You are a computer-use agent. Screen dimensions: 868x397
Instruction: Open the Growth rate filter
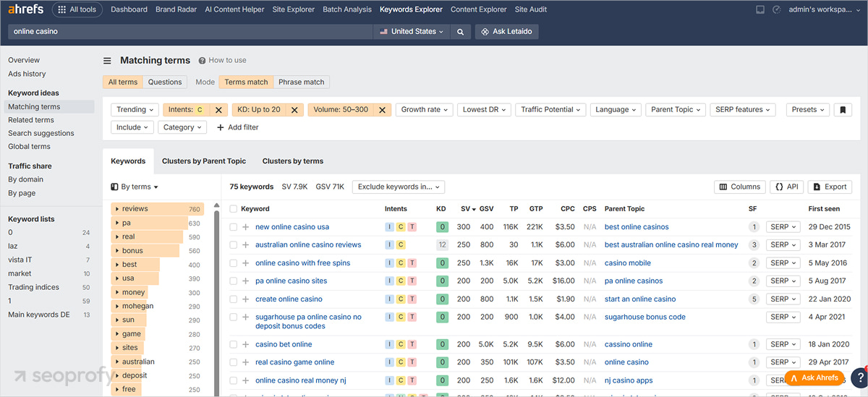(x=425, y=110)
